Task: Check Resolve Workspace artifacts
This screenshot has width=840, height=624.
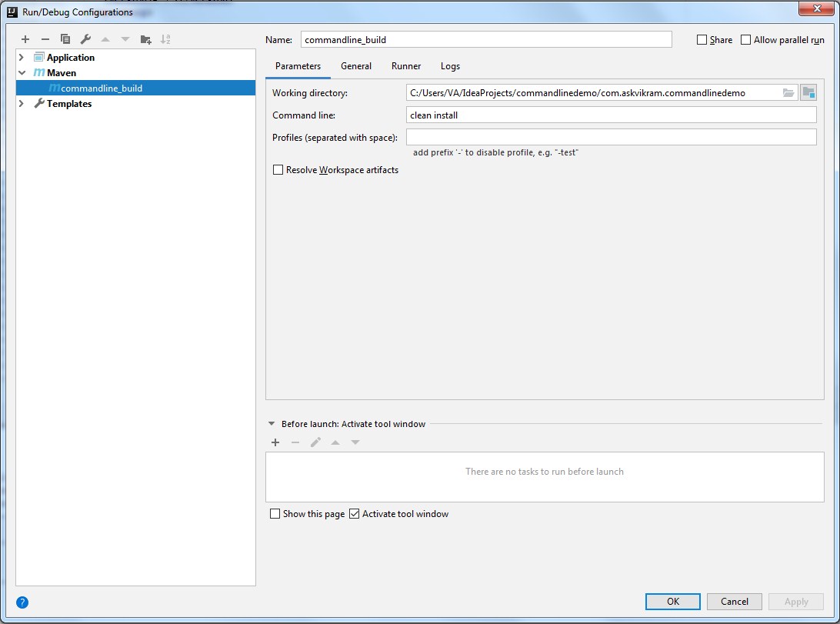Action: (x=278, y=170)
